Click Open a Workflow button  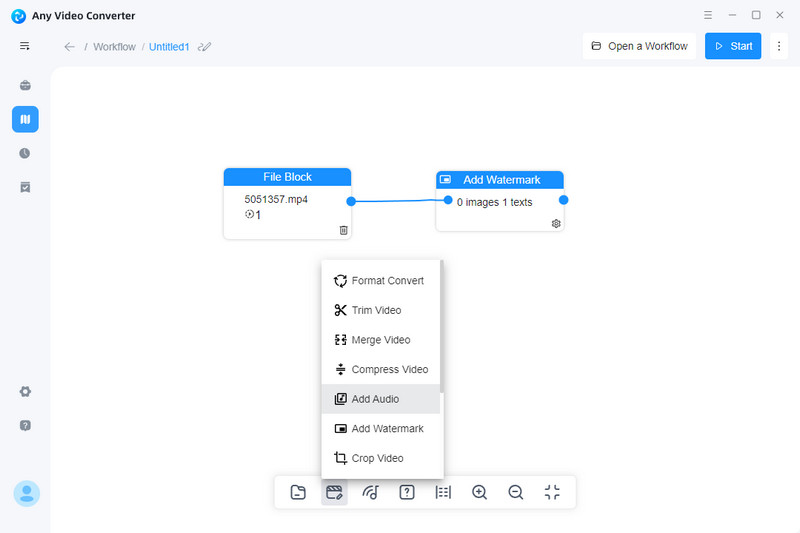(x=639, y=46)
